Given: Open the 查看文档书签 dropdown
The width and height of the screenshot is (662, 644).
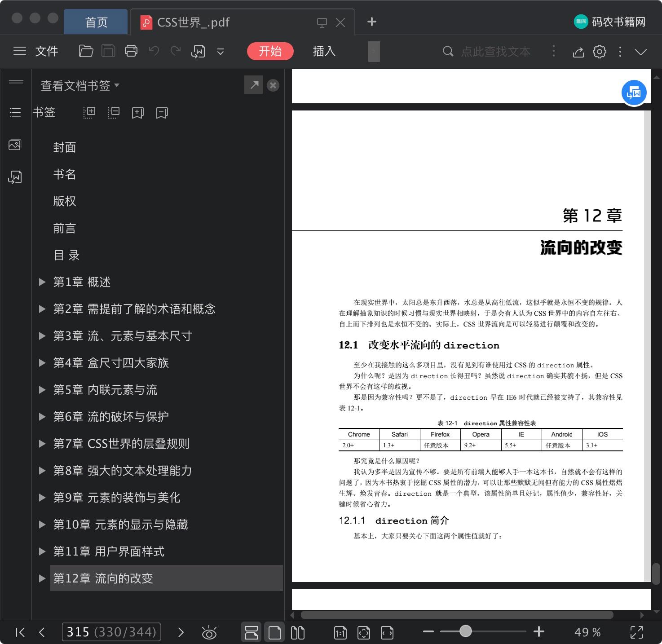Looking at the screenshot, I should pyautogui.click(x=80, y=85).
